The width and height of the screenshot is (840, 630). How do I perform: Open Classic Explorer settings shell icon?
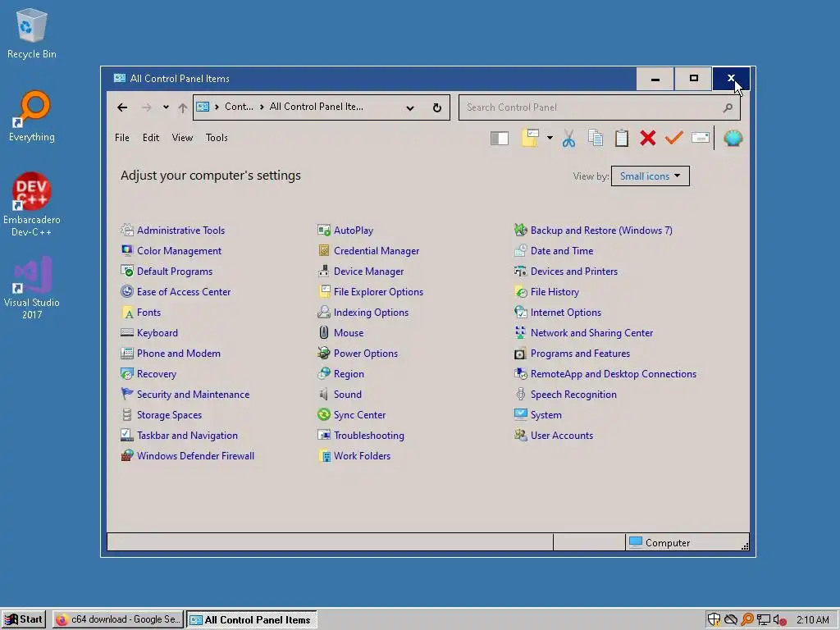click(x=733, y=138)
